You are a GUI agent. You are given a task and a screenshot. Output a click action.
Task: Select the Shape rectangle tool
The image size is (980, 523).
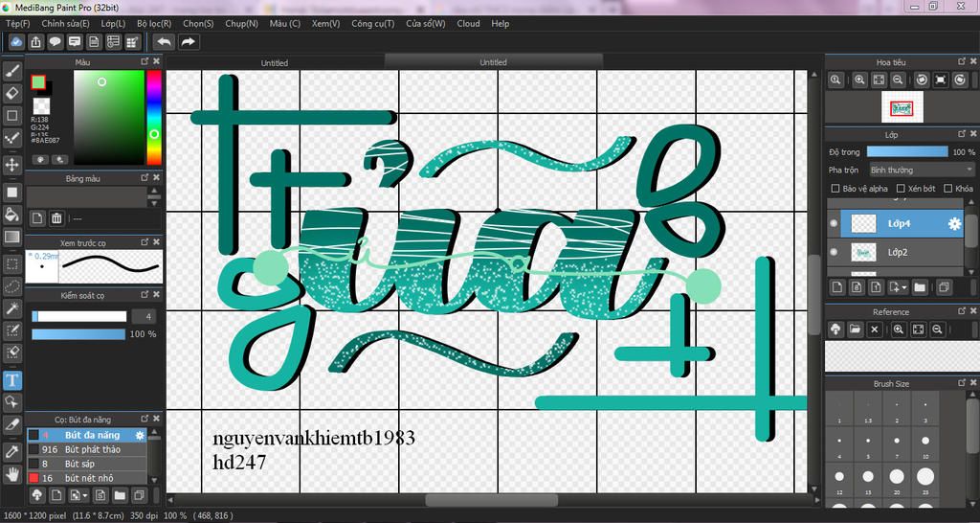[12, 116]
